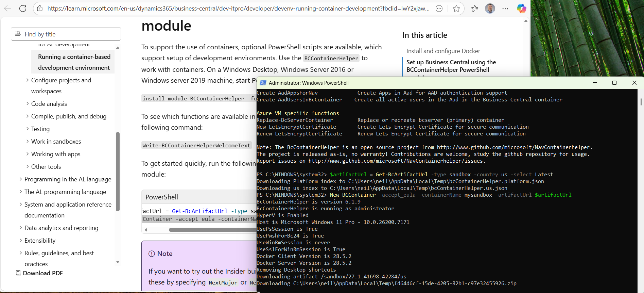
Task: Click the Removing Desktop shortcuts output line
Action: pos(296,270)
